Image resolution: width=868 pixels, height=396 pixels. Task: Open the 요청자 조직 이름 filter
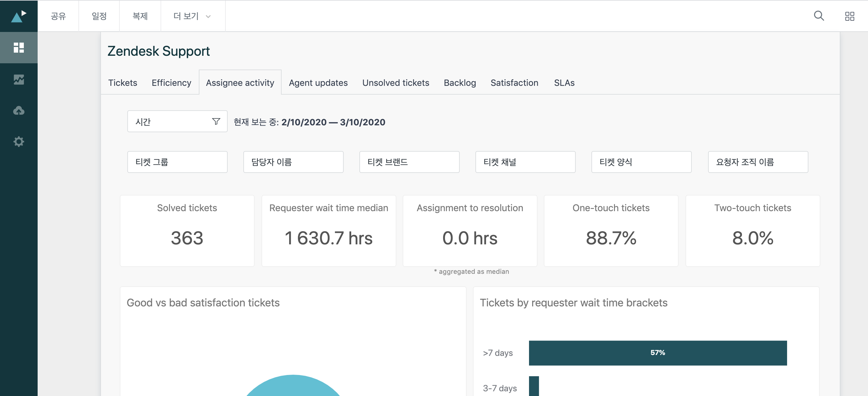(x=758, y=162)
